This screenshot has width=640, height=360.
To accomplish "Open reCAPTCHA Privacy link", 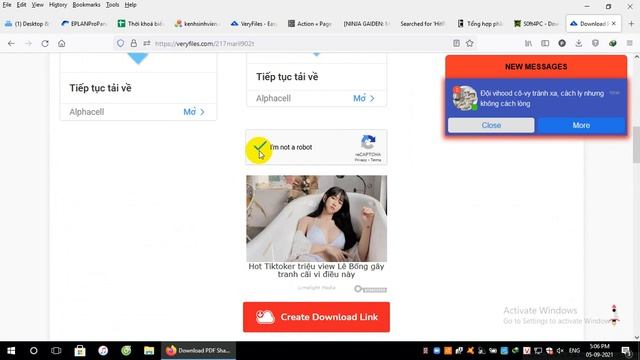I will click(x=360, y=160).
